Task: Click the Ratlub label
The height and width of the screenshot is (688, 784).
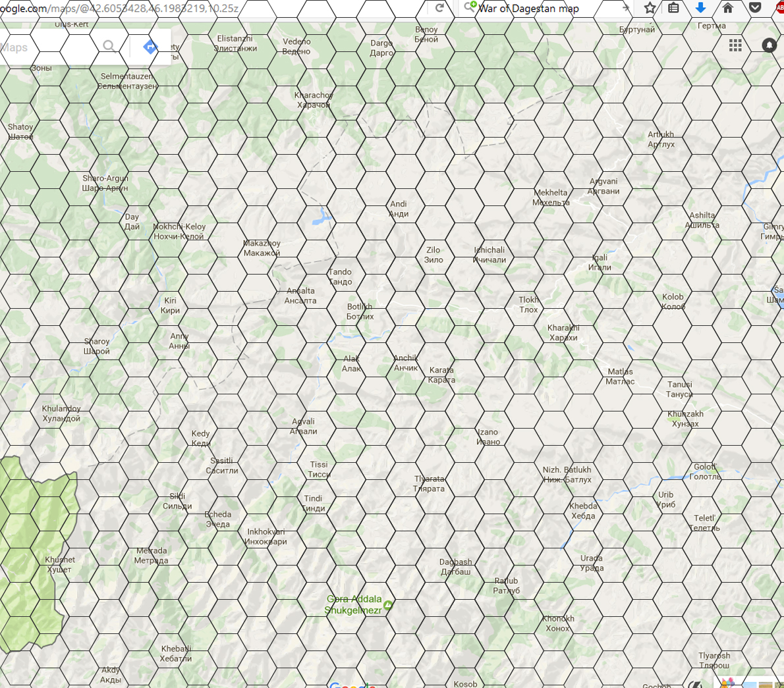Action: click(x=506, y=585)
